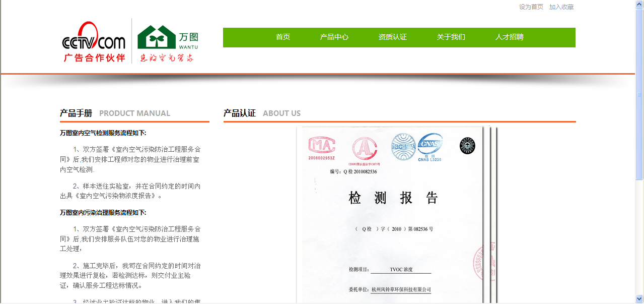Go to the 产品中心 menu item
Image resolution: width=644 pixels, height=304 pixels.
(334, 37)
